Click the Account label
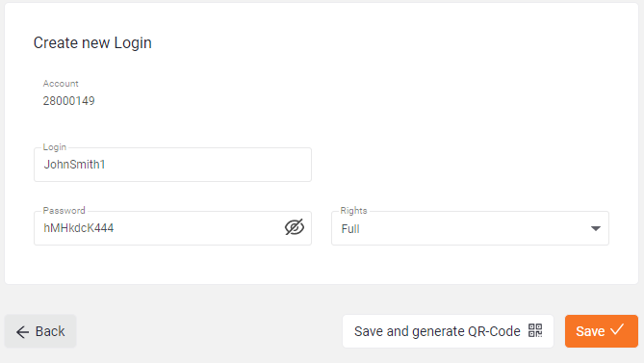Viewport: 644px width, 363px height. [61, 84]
